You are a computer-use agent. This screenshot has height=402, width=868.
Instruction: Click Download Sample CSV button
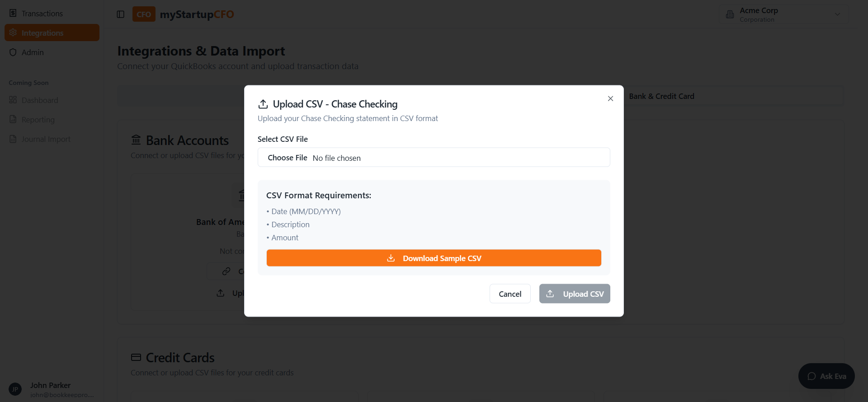coord(434,258)
